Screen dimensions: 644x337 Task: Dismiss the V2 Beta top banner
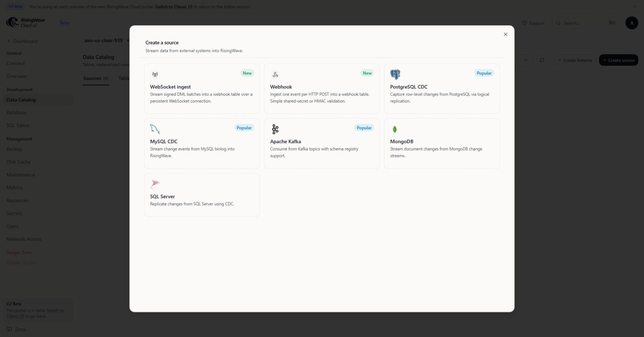[635, 7]
